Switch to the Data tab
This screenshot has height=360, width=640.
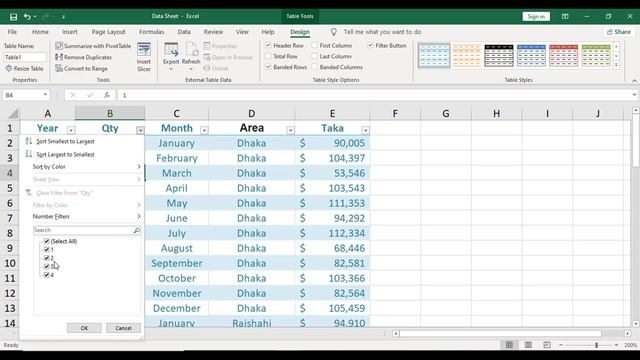click(184, 32)
